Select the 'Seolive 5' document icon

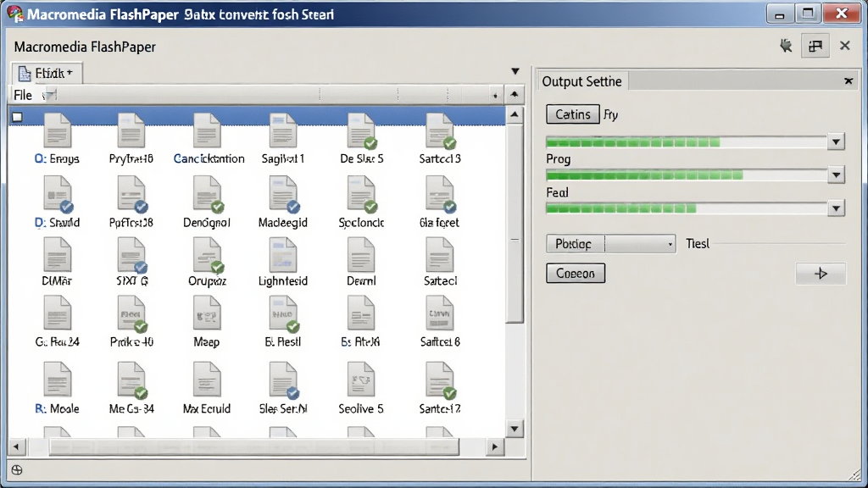tap(361, 380)
